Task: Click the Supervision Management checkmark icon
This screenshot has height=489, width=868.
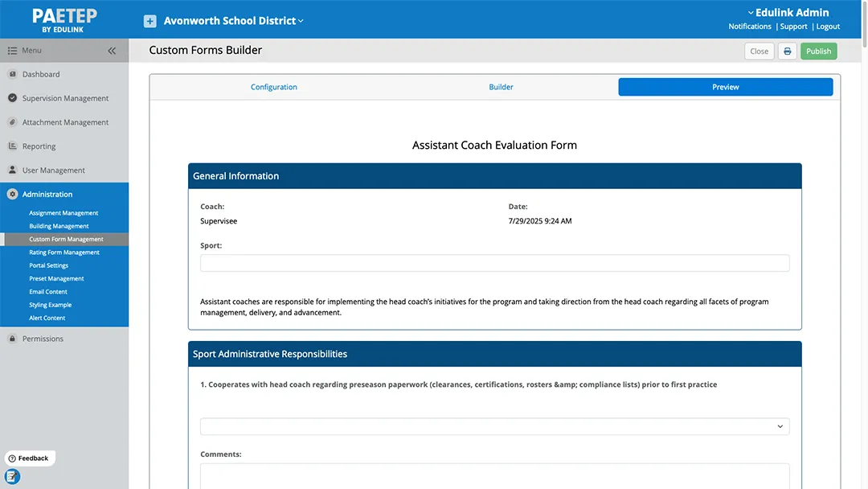Action: pos(12,98)
